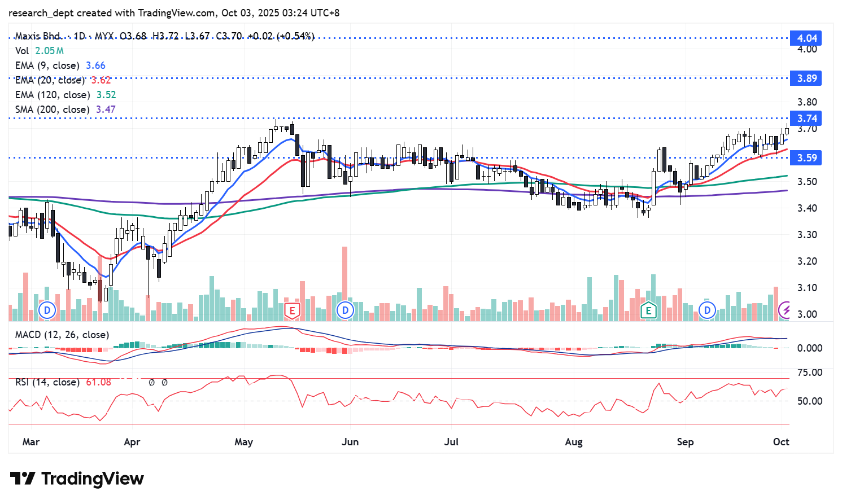
Task: Select the MACD (12, 26, close) label
Action: [x=62, y=335]
